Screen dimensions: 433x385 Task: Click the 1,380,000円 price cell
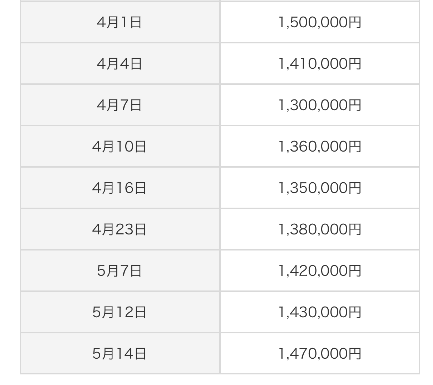pos(320,229)
